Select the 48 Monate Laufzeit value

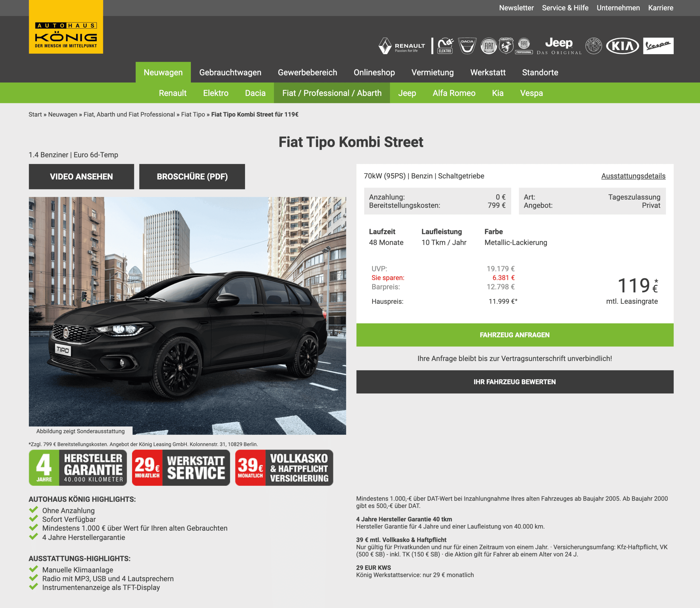click(x=386, y=242)
